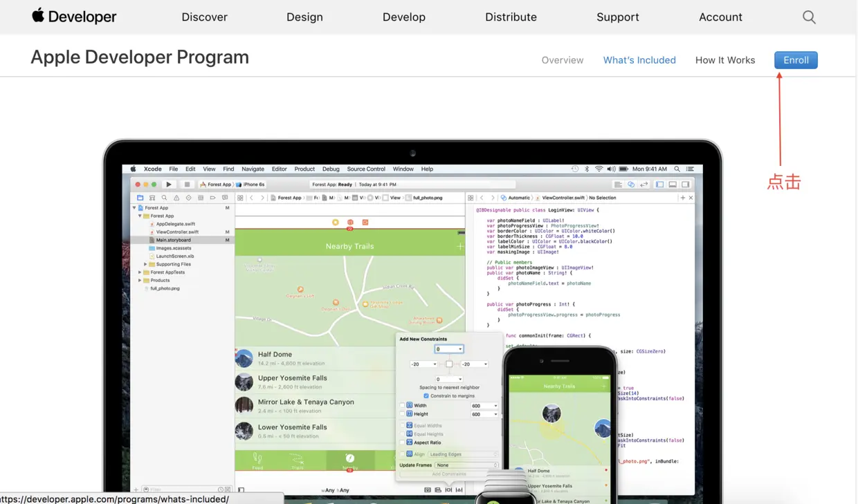Viewport: 858px width, 504px height.
Task: Select the What's Included link
Action: click(639, 60)
